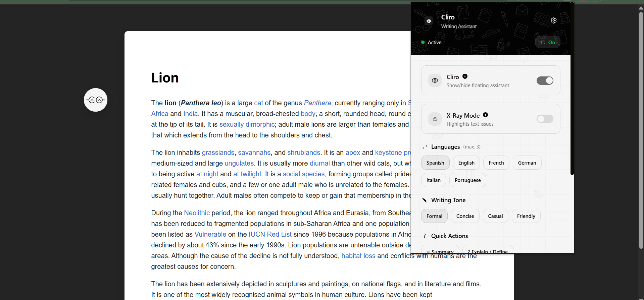The width and height of the screenshot is (644, 300).
Task: Choose the Friendly writing tone
Action: click(526, 216)
